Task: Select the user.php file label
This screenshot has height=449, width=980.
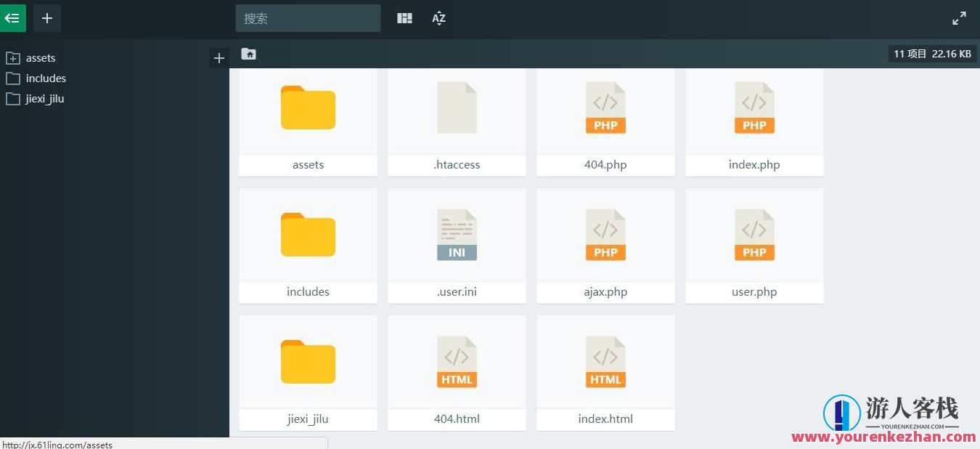Action: [x=754, y=291]
